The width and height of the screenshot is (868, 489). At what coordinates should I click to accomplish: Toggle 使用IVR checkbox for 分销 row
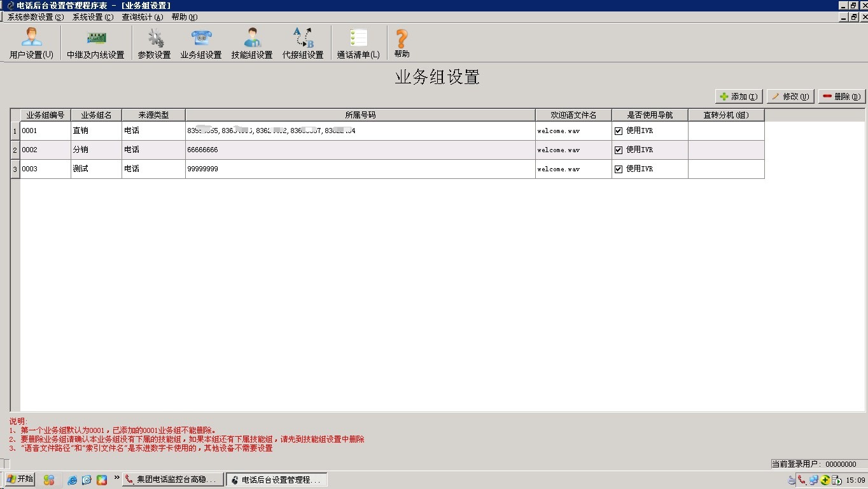click(618, 150)
